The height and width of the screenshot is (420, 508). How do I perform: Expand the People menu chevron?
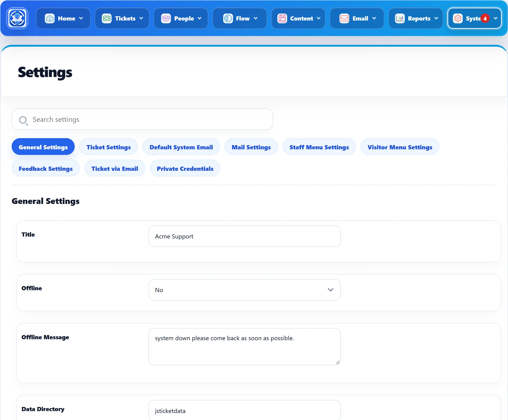point(200,18)
